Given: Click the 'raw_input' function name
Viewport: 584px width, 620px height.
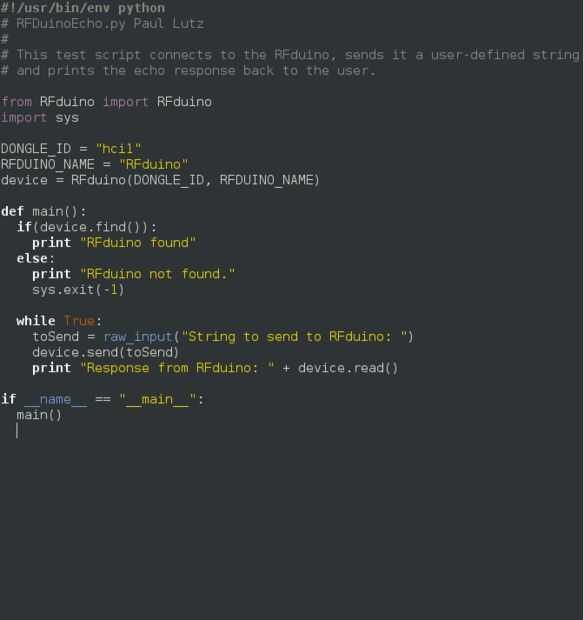Looking at the screenshot, I should coord(138,337).
